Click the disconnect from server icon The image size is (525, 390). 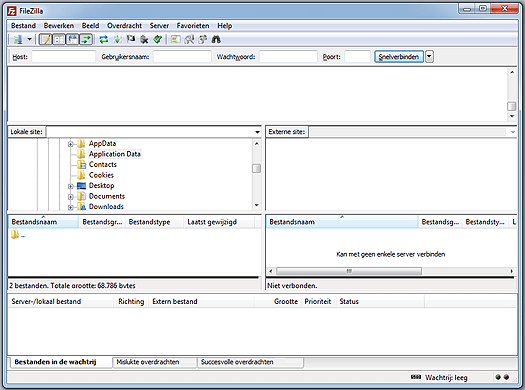pos(144,40)
